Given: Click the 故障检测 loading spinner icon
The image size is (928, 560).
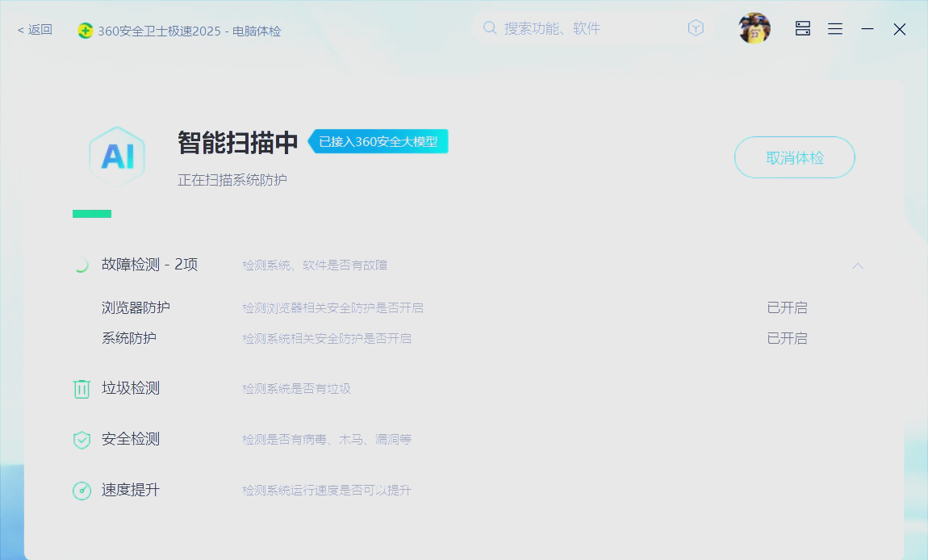Looking at the screenshot, I should click(x=81, y=265).
